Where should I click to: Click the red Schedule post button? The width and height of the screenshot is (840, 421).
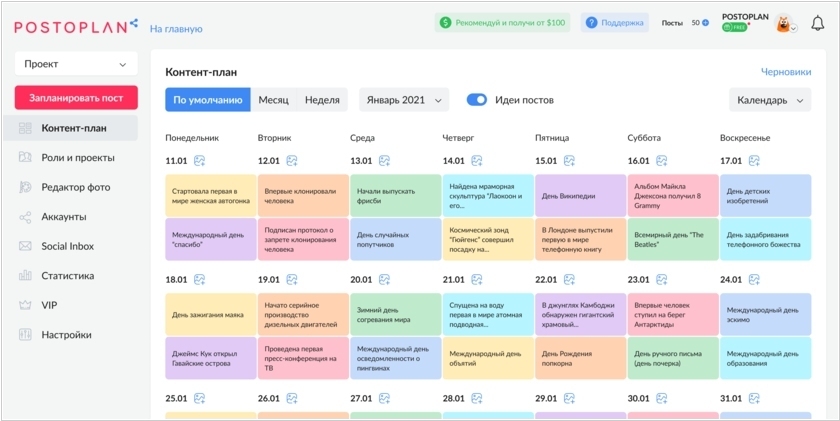click(x=76, y=98)
